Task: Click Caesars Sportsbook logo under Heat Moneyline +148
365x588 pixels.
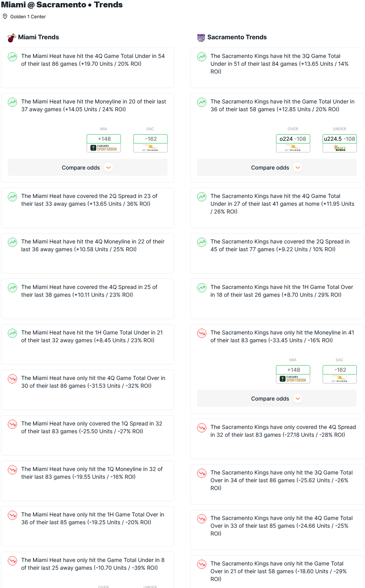Action: pos(104,148)
